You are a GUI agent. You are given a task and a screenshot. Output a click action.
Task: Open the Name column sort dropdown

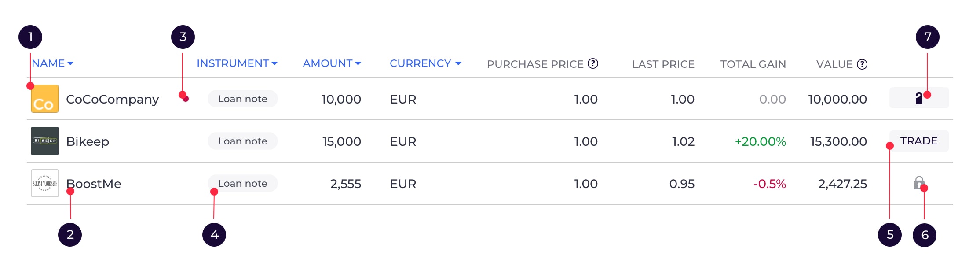[x=53, y=63]
